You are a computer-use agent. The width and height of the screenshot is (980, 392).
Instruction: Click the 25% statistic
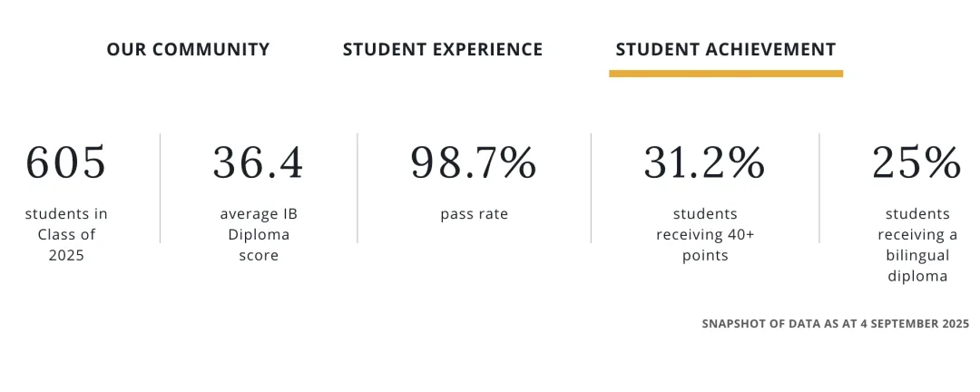click(916, 163)
